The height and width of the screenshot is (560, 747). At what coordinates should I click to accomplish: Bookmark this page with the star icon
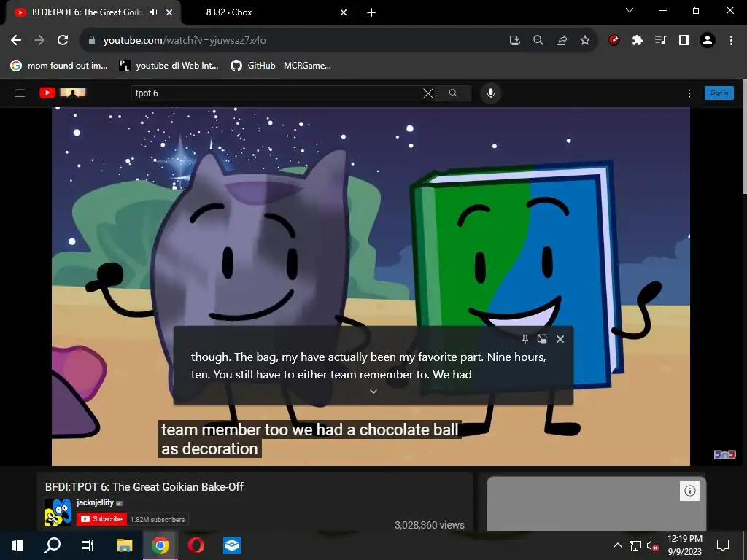click(585, 41)
